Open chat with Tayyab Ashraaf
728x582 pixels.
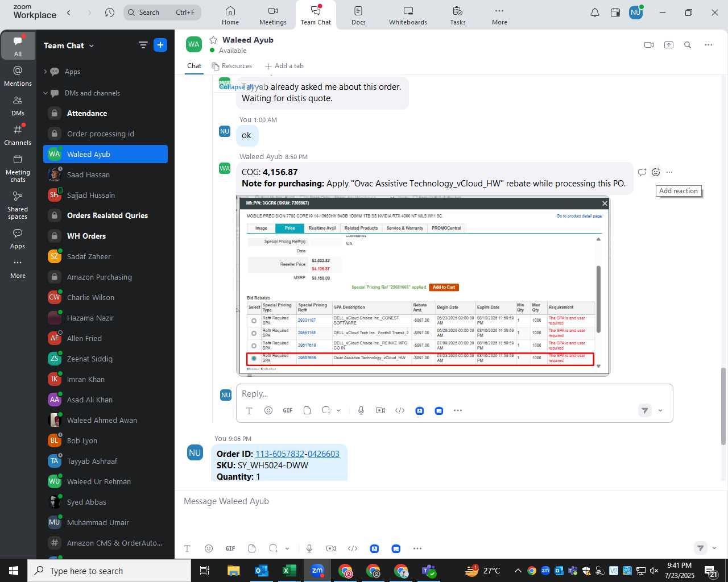[x=105, y=461]
